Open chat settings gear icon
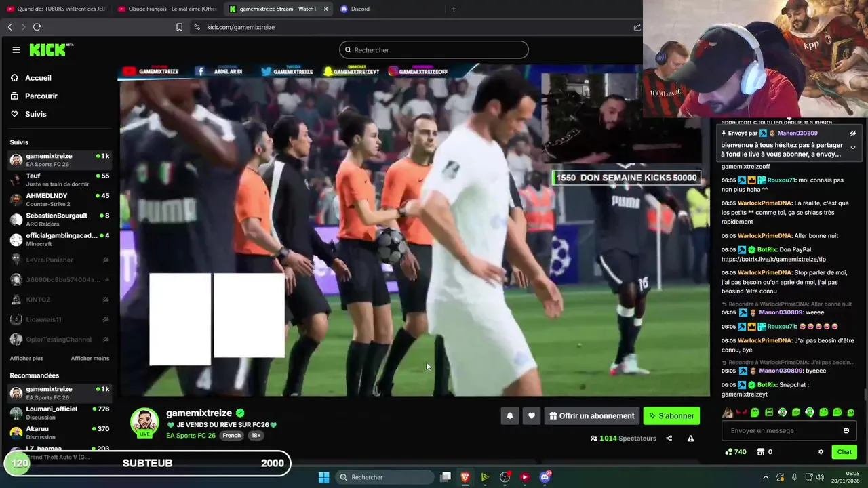Screen dimensions: 868x488 [x=821, y=452]
